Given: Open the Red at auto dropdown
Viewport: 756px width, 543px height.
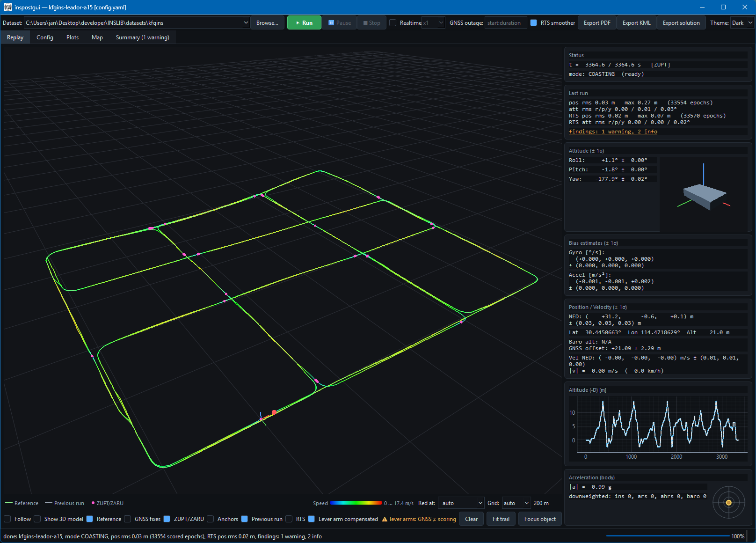Looking at the screenshot, I should pyautogui.click(x=461, y=503).
